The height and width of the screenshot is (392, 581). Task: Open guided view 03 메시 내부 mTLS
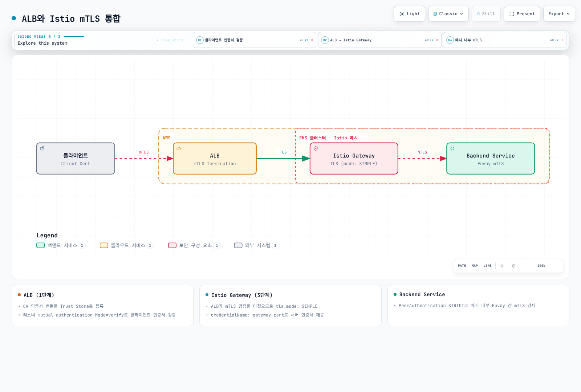pos(505,40)
